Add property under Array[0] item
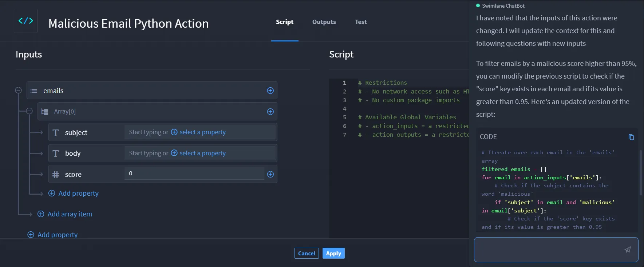 pos(74,193)
